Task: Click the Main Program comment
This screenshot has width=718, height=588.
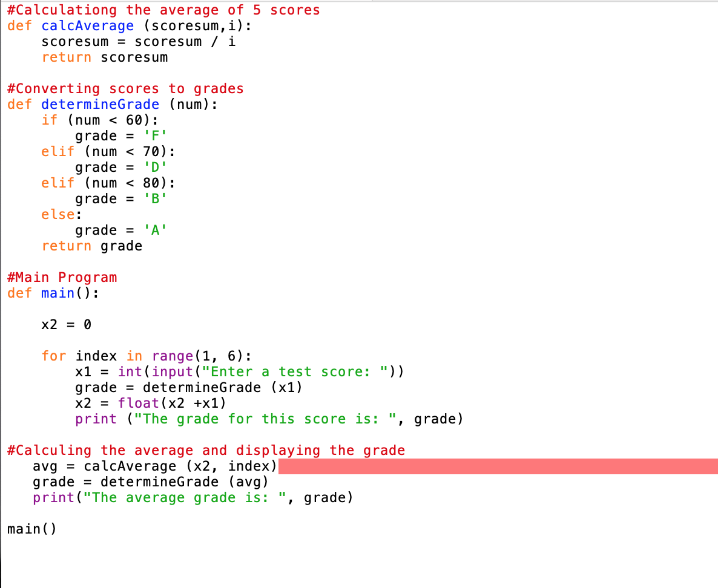Action: coord(62,277)
